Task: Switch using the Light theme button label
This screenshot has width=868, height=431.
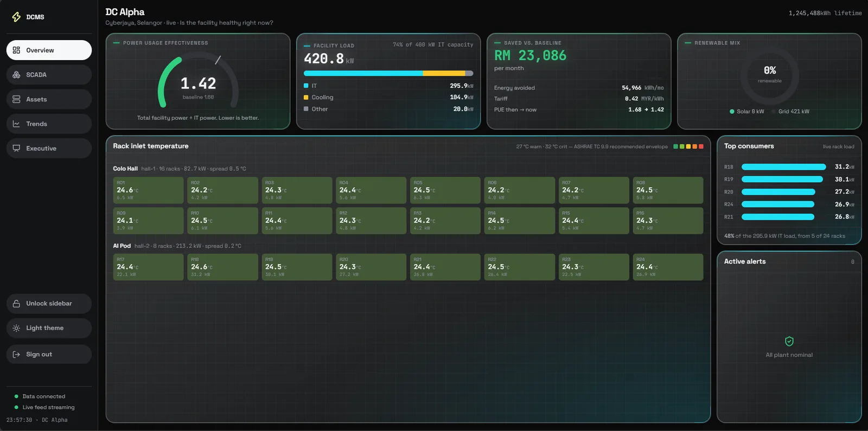Action: pos(45,328)
